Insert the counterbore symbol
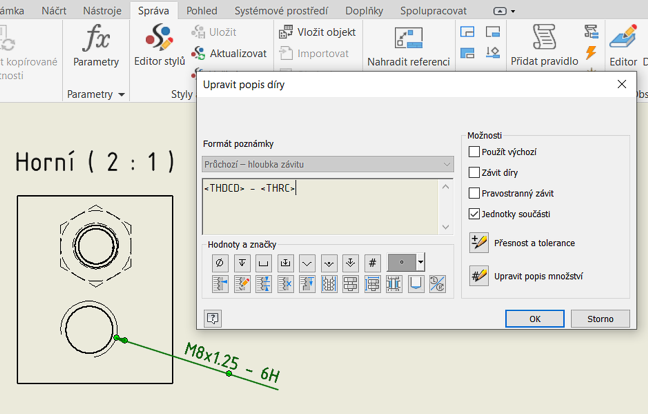Screen dimensions: 648x414 [264, 262]
